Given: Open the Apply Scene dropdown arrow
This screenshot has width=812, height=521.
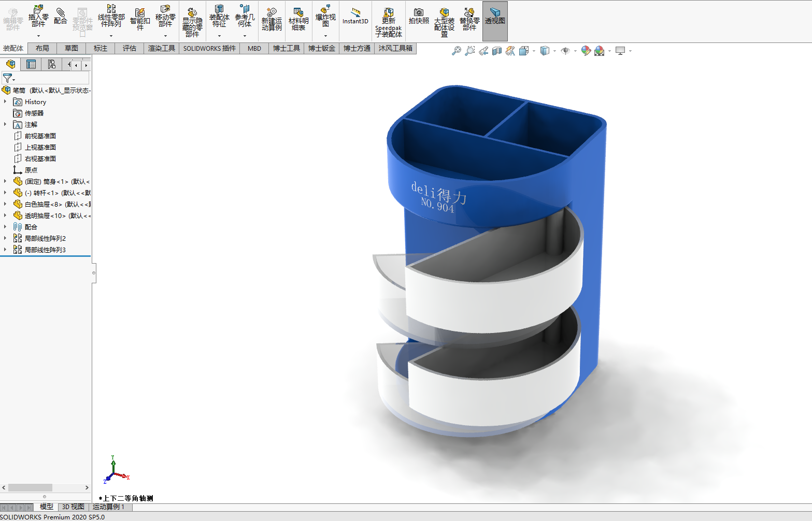Looking at the screenshot, I should click(x=609, y=51).
